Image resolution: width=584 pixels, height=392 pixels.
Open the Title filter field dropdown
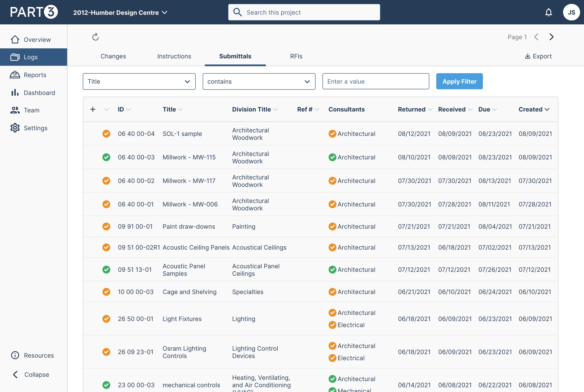point(139,81)
